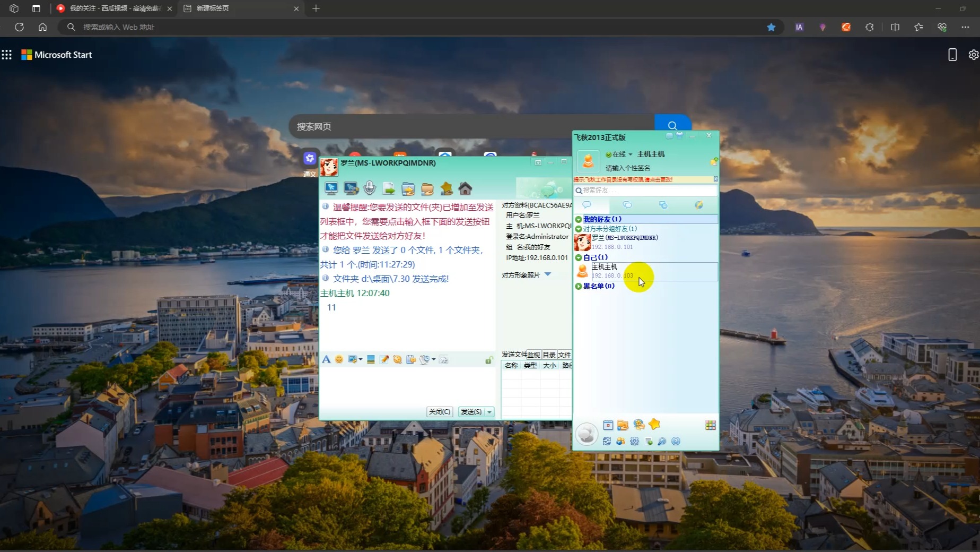Image resolution: width=980 pixels, height=552 pixels.
Task: Open the calendar window icon in the 飞秋 bottom bar
Action: 608,425
